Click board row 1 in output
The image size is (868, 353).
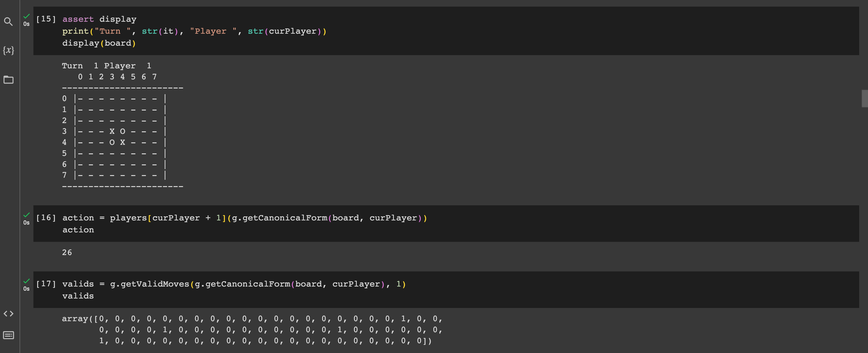click(114, 109)
